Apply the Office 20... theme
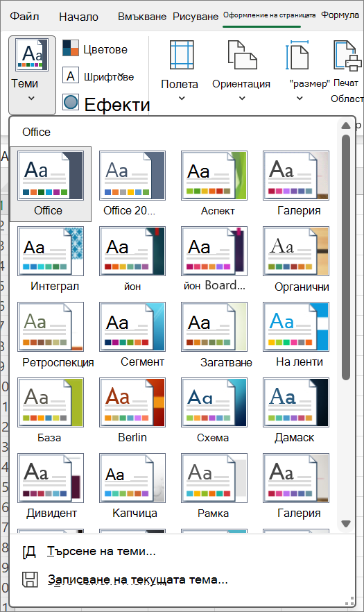Image resolution: width=364 pixels, height=612 pixels. (132, 184)
